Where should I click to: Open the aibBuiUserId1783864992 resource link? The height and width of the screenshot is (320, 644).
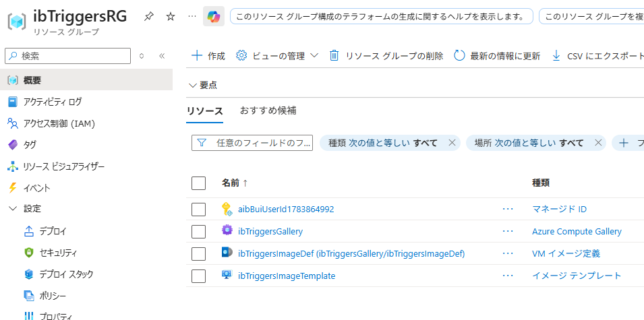click(x=286, y=210)
